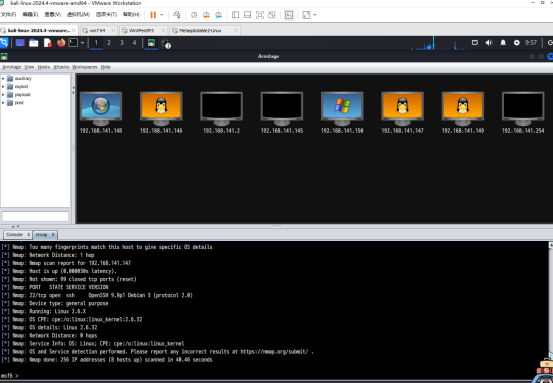Screen dimensions: 553x383
Task: Click the second terminal taskbar window icon
Action: [x=166, y=43]
